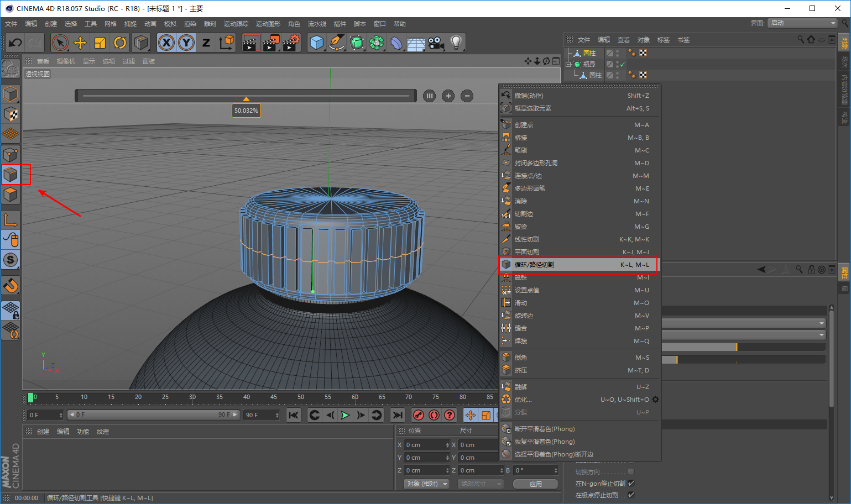Open the deformer objects icon
The width and height of the screenshot is (851, 504).
(396, 43)
